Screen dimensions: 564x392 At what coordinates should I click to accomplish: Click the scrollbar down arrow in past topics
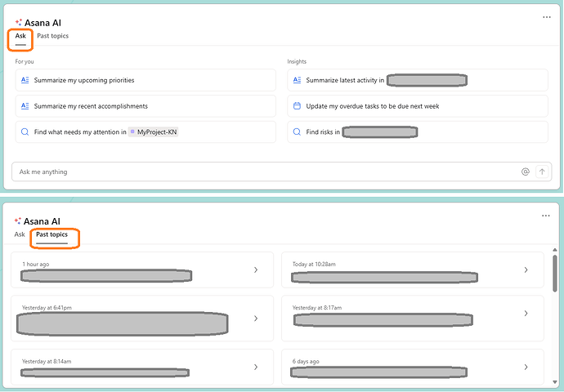click(x=555, y=382)
